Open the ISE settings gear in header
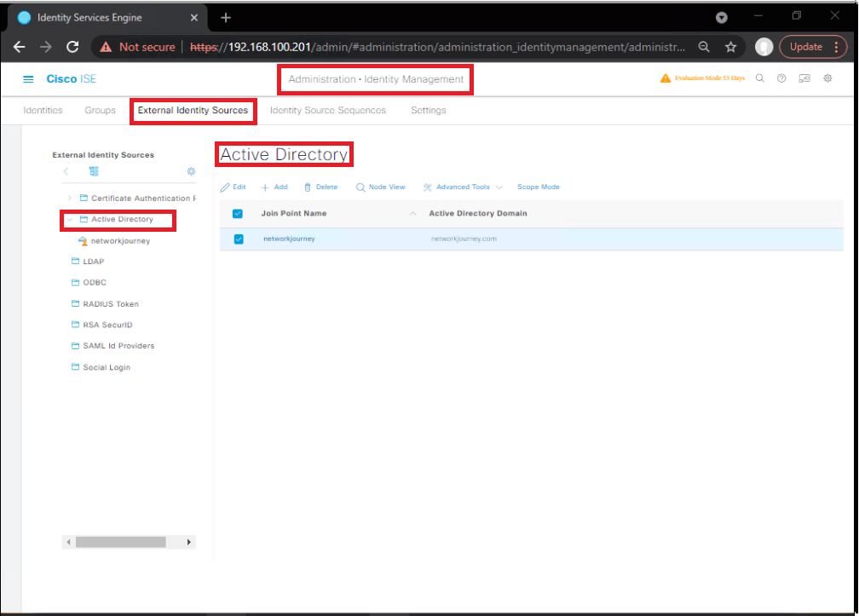The height and width of the screenshot is (616, 859). click(x=827, y=78)
